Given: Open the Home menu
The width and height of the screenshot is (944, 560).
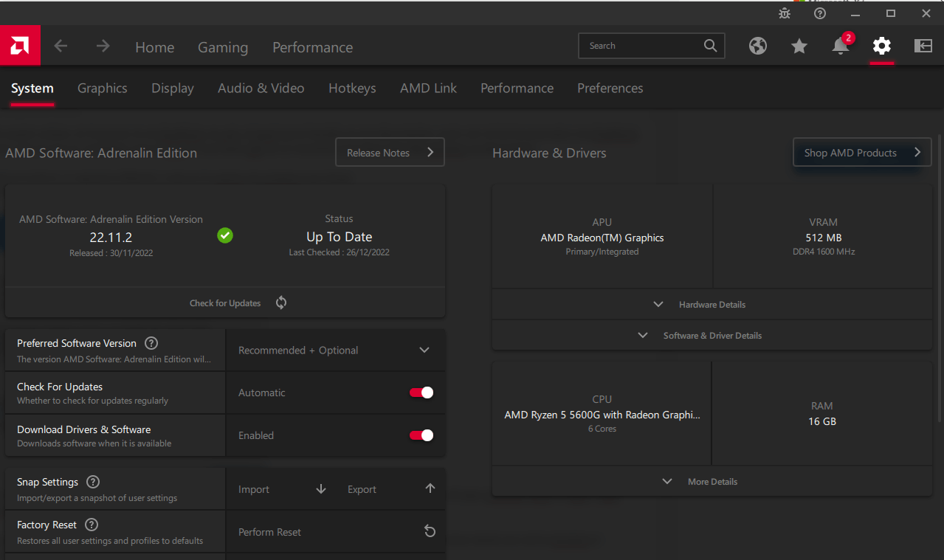Looking at the screenshot, I should tap(155, 47).
